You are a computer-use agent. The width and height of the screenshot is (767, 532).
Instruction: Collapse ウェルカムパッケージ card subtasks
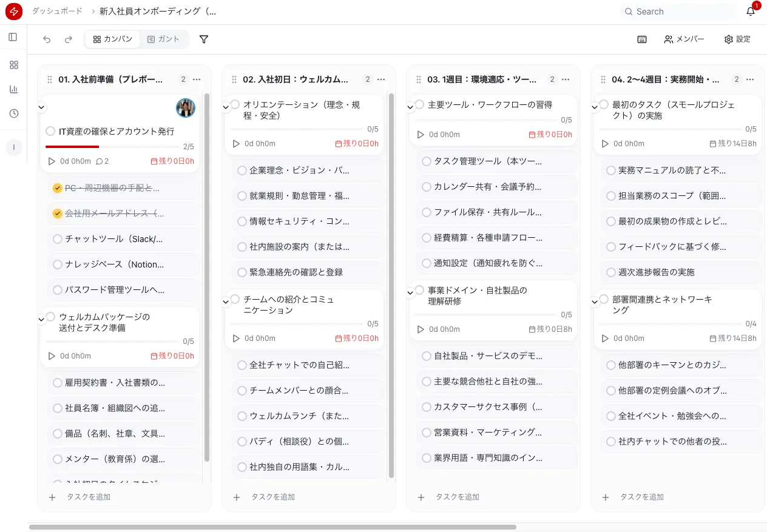click(41, 319)
